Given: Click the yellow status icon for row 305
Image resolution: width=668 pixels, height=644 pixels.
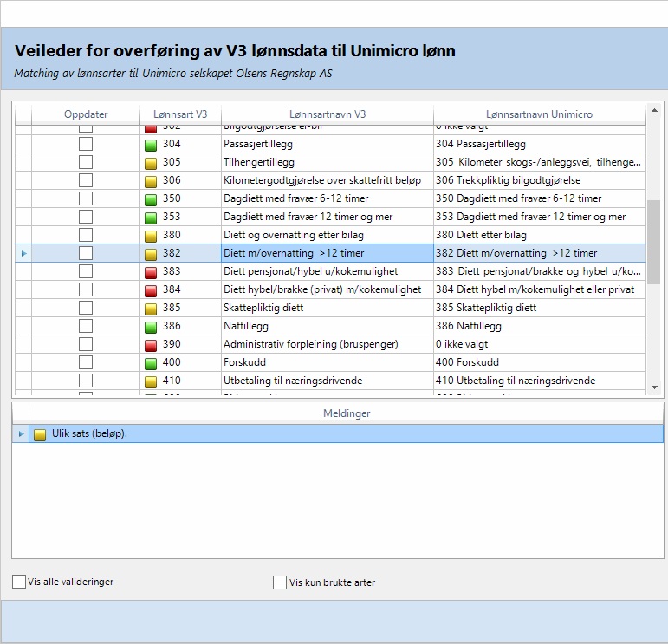Looking at the screenshot, I should 151,163.
